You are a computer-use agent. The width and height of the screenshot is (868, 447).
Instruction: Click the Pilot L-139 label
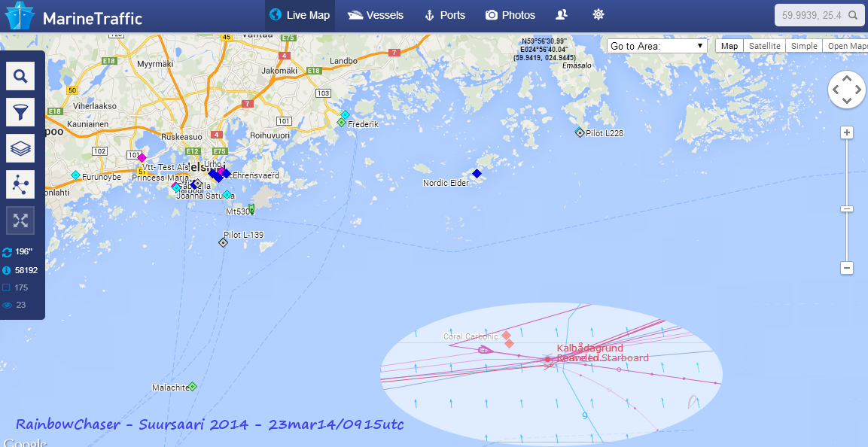244,235
